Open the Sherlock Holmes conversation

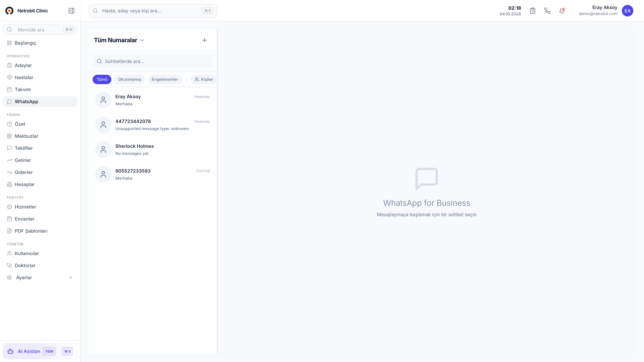point(153,150)
